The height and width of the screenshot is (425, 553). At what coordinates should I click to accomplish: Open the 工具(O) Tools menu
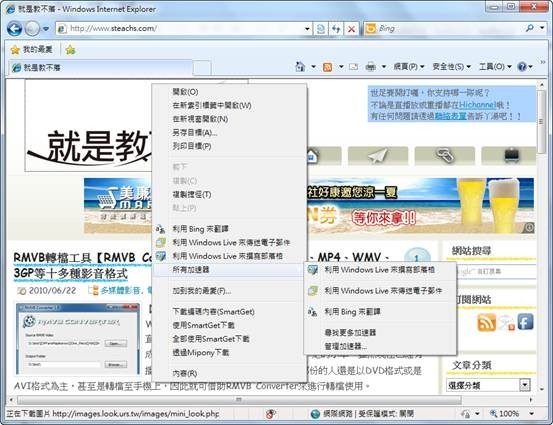pos(495,66)
